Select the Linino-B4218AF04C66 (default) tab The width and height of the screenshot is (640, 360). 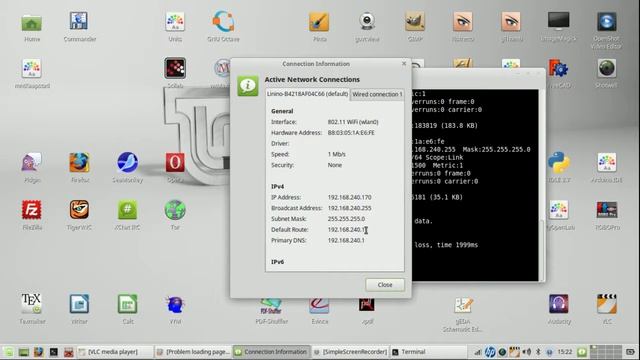pyautogui.click(x=307, y=94)
